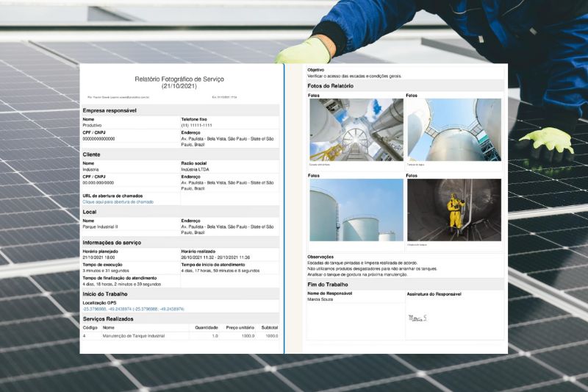The width and height of the screenshot is (588, 392).
Task: Click the company name value 'Produtivo'
Action: [x=92, y=125]
